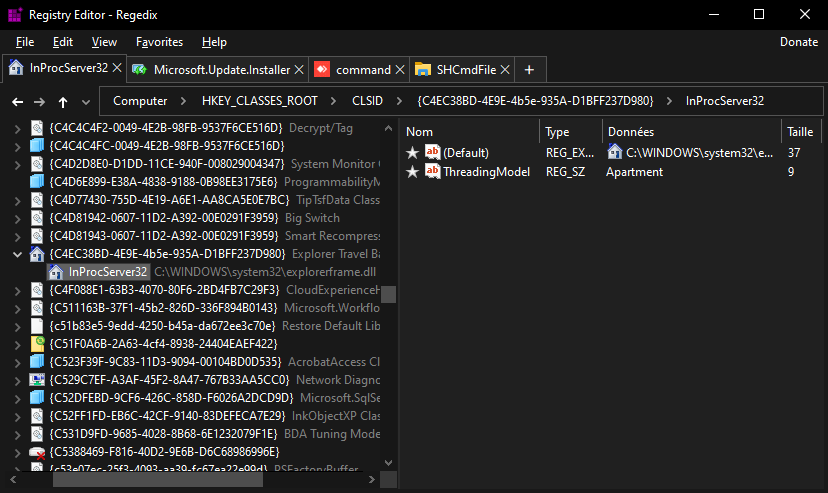Click the Microsoft.SqlSe key blue icon
The image size is (828, 493).
point(37,397)
